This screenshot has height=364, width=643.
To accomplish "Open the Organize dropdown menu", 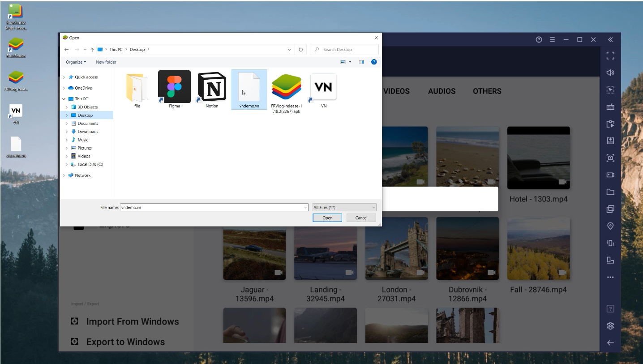I will (x=76, y=62).
